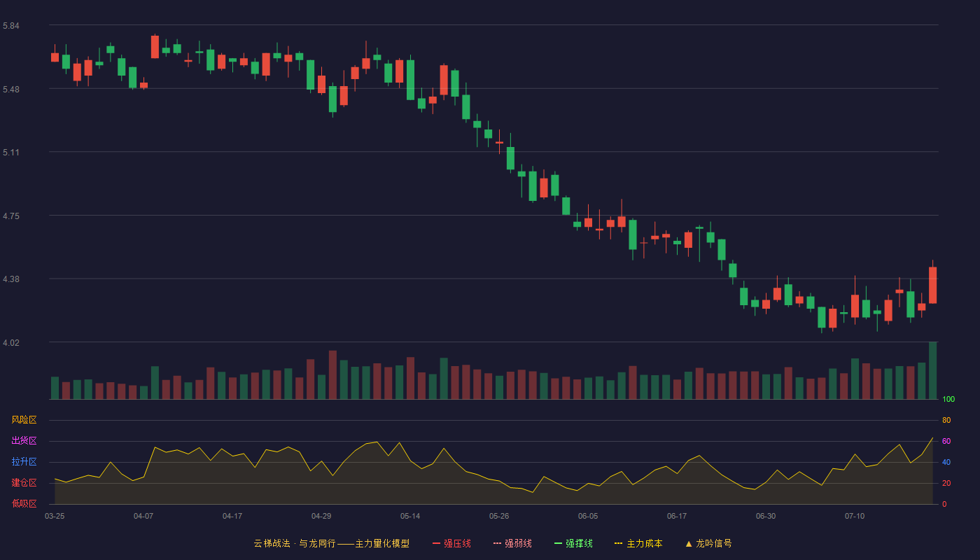Click the 05-14 date label
The width and height of the screenshot is (980, 560).
410,516
